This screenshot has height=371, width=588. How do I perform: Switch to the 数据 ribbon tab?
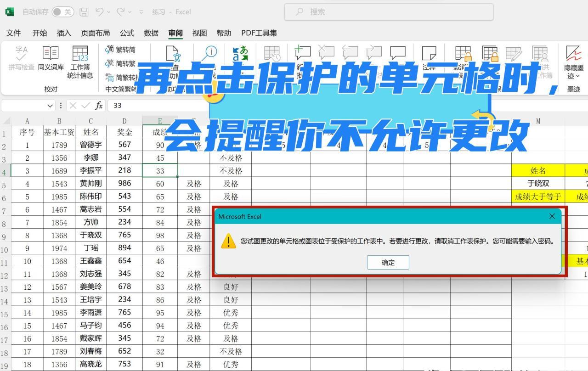[x=151, y=33]
